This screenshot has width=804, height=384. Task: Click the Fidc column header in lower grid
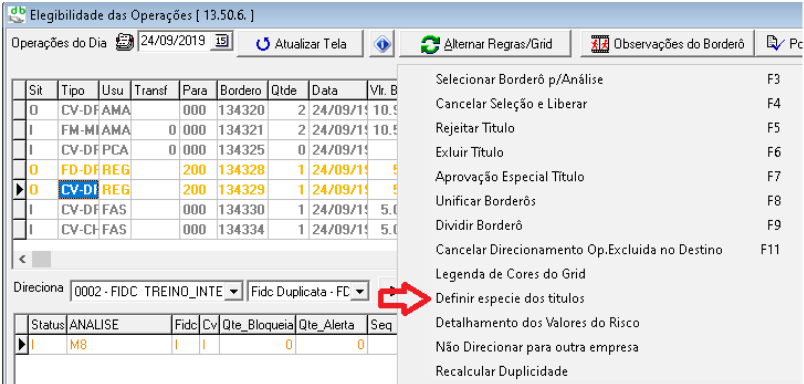186,325
